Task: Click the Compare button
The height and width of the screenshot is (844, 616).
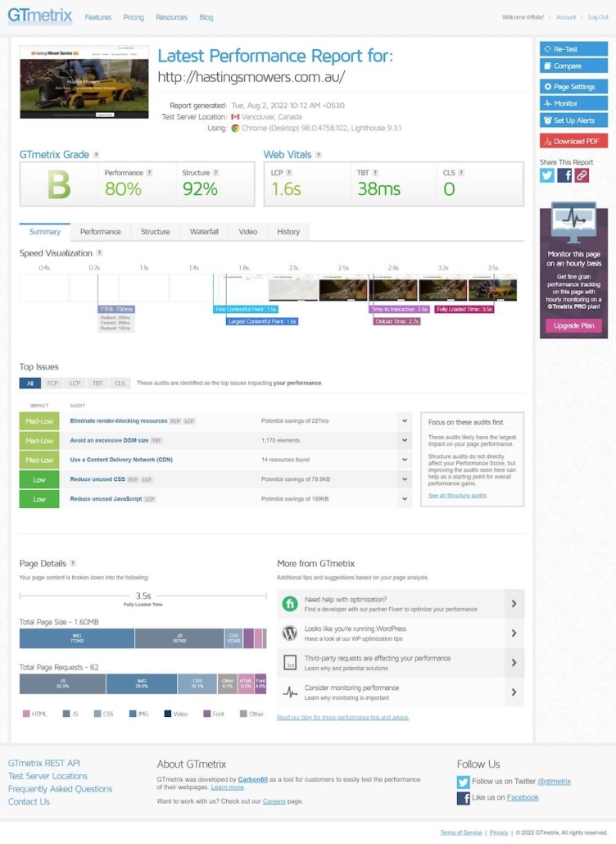Action: (573, 66)
